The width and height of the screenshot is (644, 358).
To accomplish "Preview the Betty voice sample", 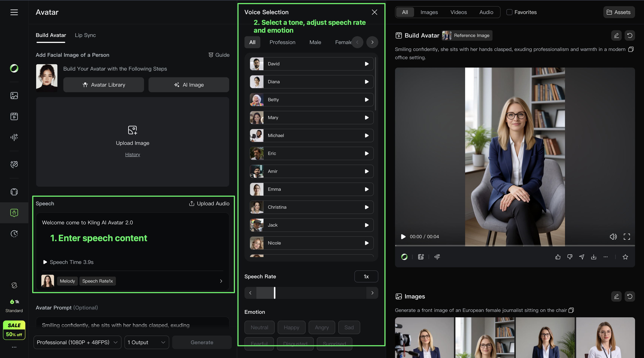I will (x=367, y=100).
